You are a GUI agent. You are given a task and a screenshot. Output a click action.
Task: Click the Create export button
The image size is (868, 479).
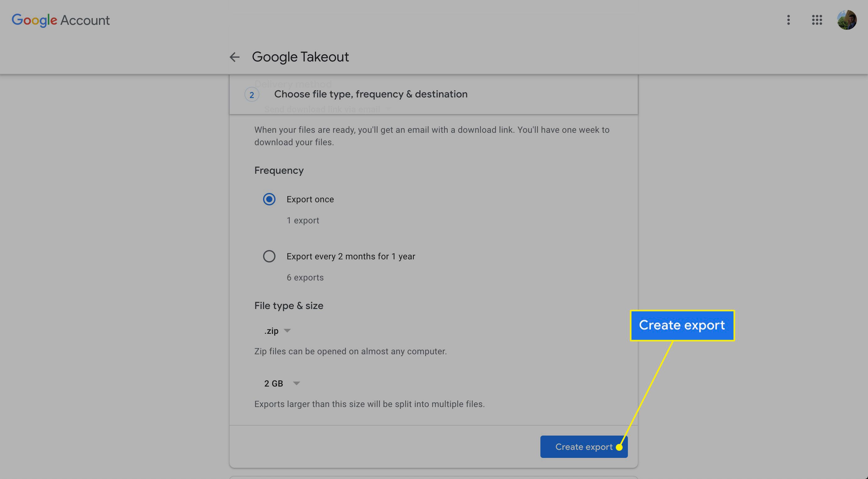click(584, 446)
